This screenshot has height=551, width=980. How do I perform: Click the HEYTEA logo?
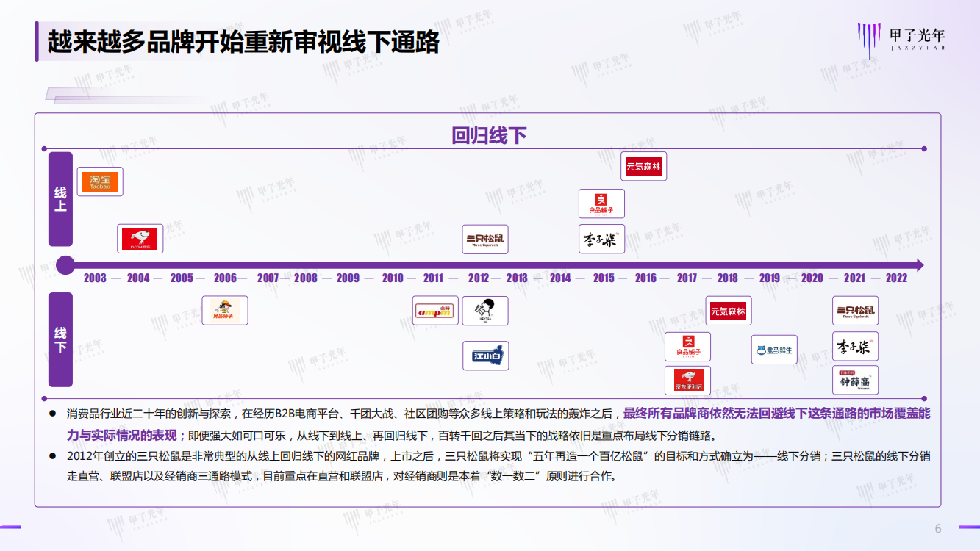[x=485, y=310]
